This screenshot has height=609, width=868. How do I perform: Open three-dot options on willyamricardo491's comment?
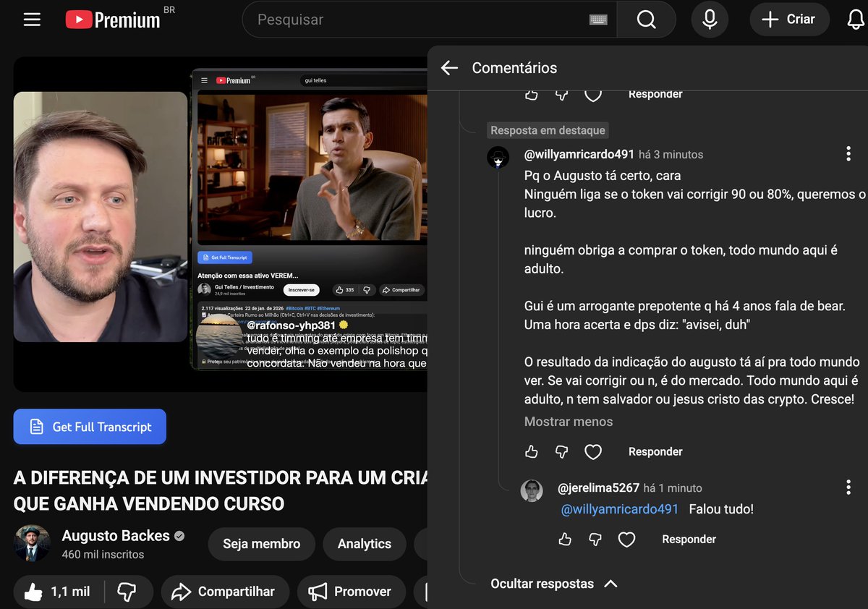click(x=848, y=153)
